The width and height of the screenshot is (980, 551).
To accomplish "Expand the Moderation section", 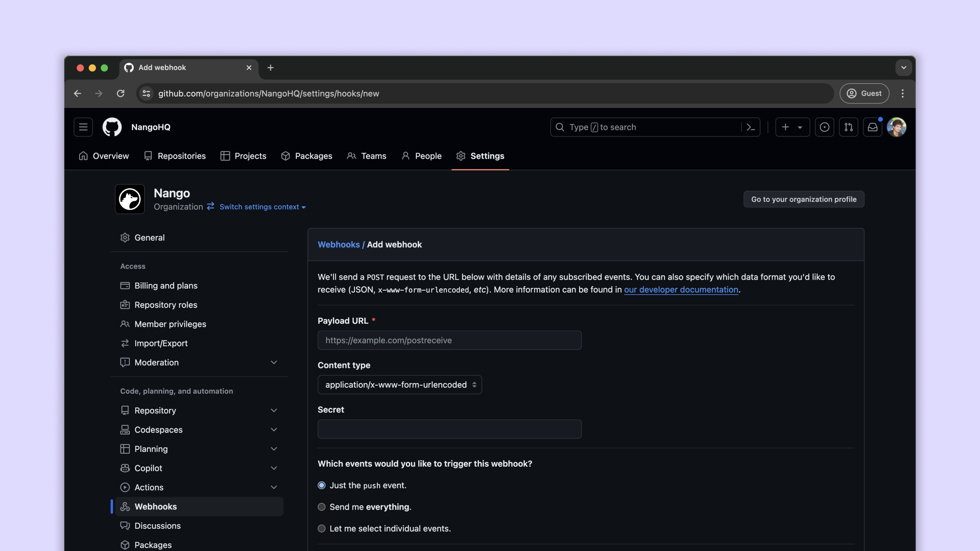I will coord(199,362).
